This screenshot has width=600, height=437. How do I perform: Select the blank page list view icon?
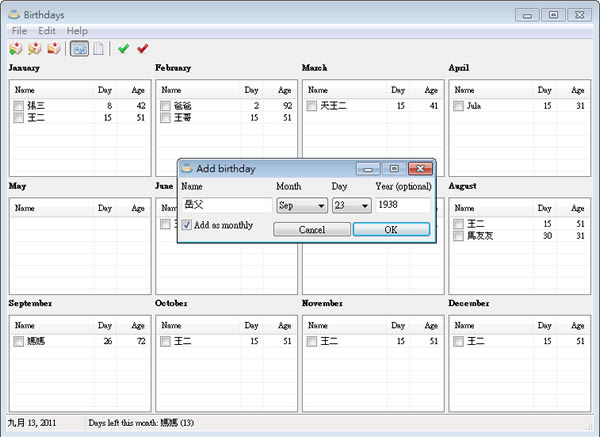click(x=98, y=48)
